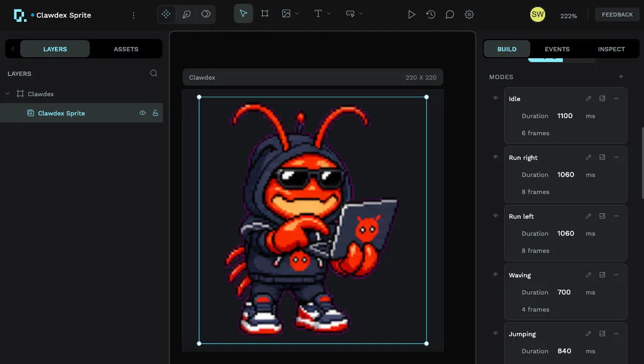Switch to the LAYERS tab
644x364 pixels.
pos(55,49)
